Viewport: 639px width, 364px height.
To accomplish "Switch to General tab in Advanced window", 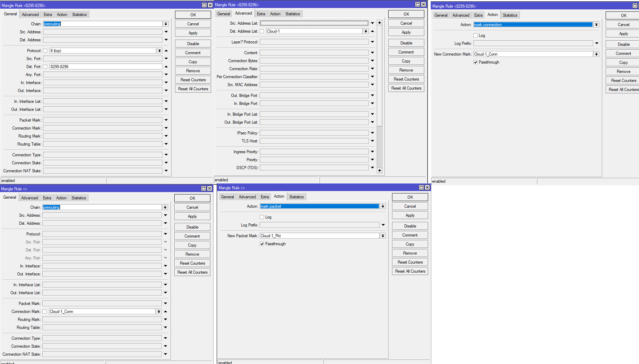I will pos(224,14).
